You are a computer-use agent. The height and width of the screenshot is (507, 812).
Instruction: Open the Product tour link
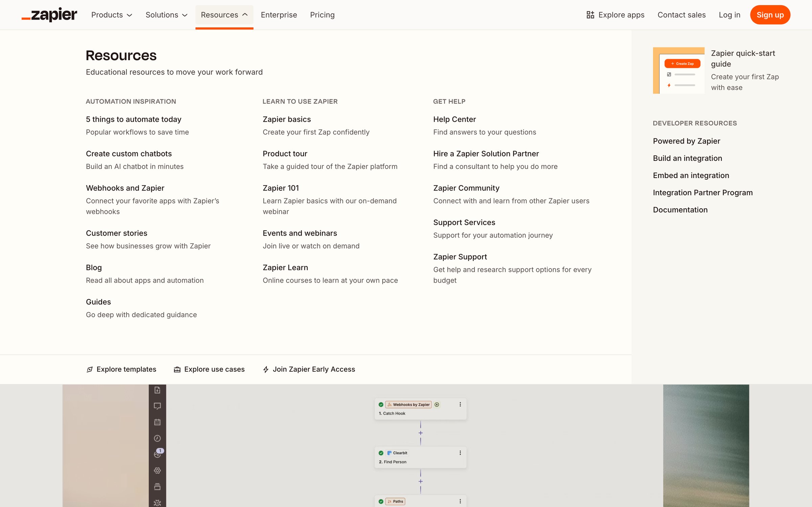(x=285, y=154)
